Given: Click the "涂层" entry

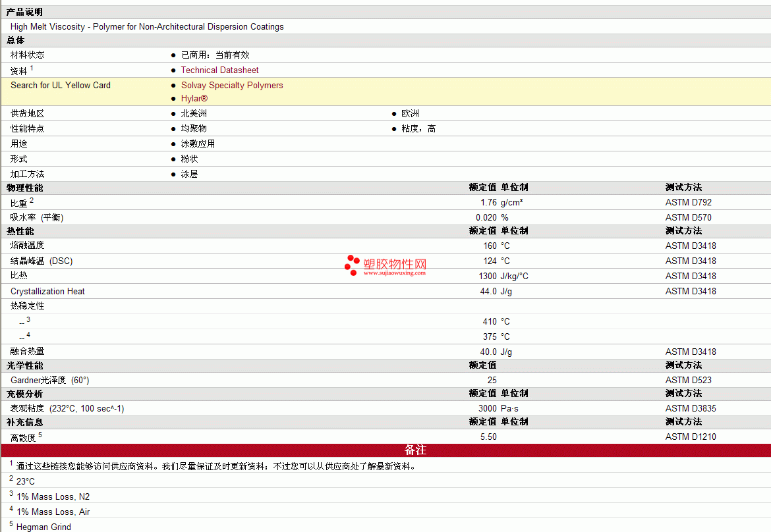Looking at the screenshot, I should (189, 174).
